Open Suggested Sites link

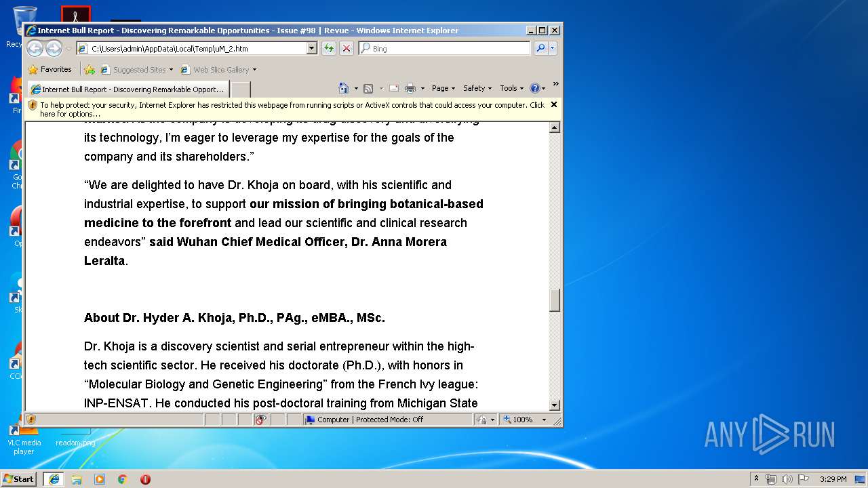[x=133, y=70]
